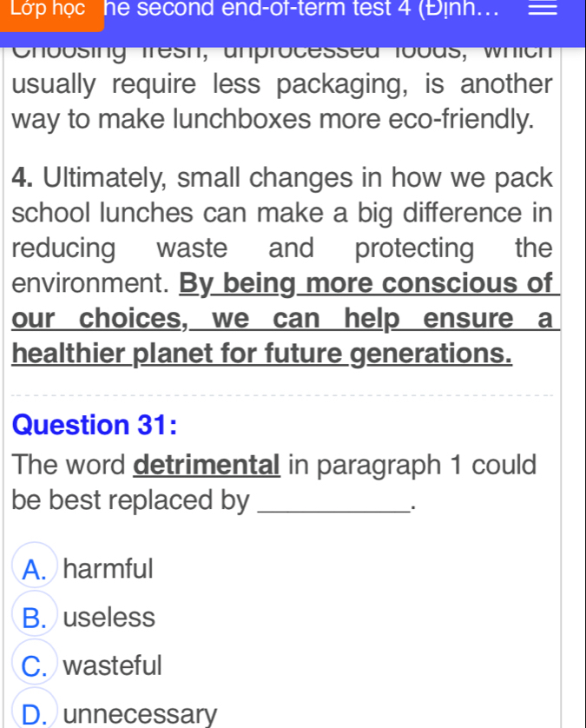Open the hamburger menu icon
This screenshot has width=586, height=728.
543,8
